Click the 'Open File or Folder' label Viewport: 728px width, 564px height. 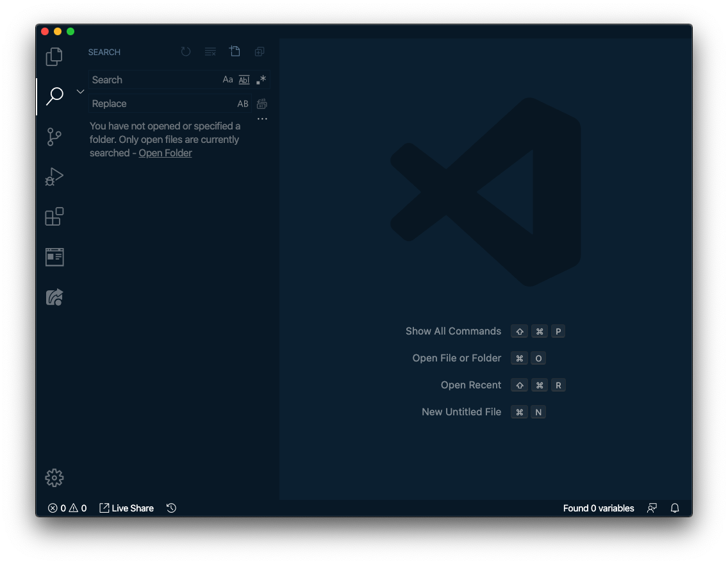[x=457, y=358]
